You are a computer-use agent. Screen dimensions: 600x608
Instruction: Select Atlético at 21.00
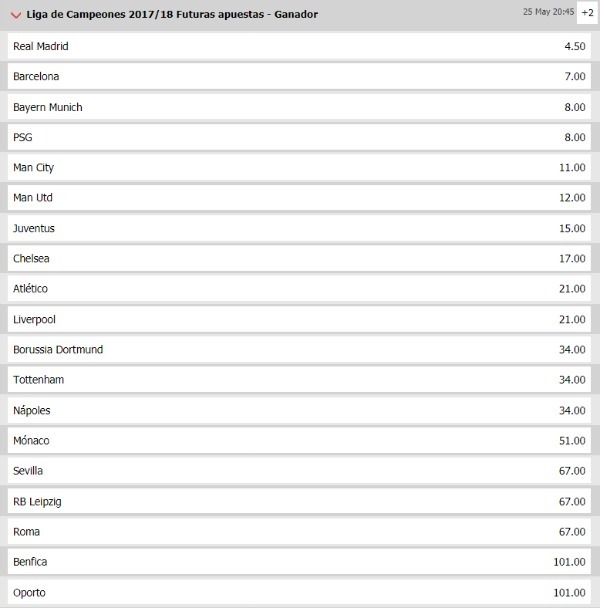click(x=299, y=289)
